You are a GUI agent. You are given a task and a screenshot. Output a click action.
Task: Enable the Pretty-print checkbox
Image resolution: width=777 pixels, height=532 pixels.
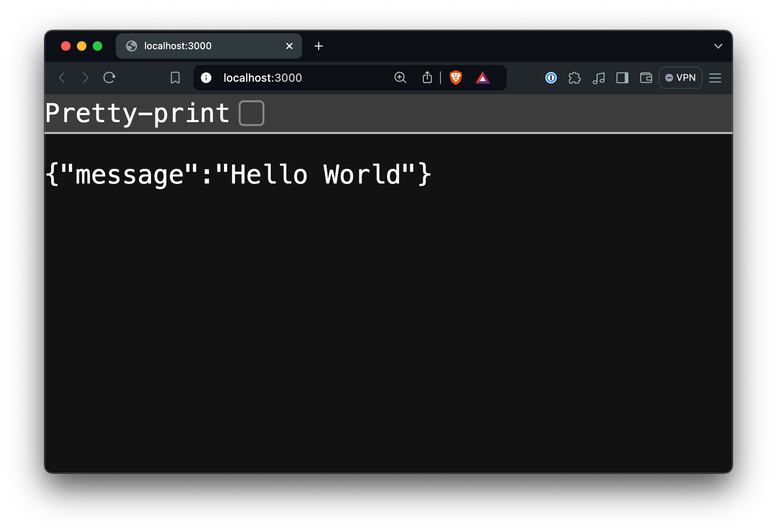click(x=251, y=113)
